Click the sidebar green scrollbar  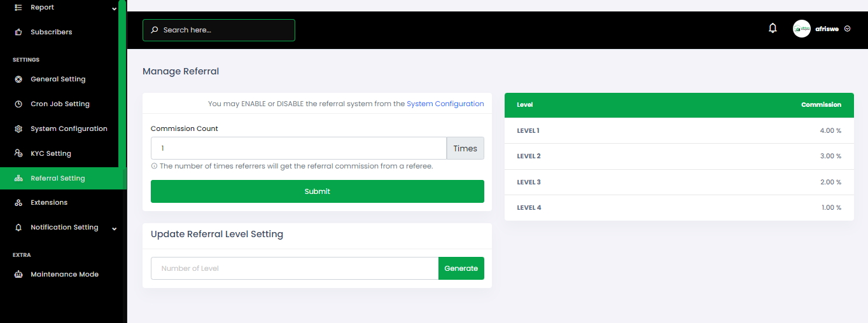pyautogui.click(x=122, y=85)
